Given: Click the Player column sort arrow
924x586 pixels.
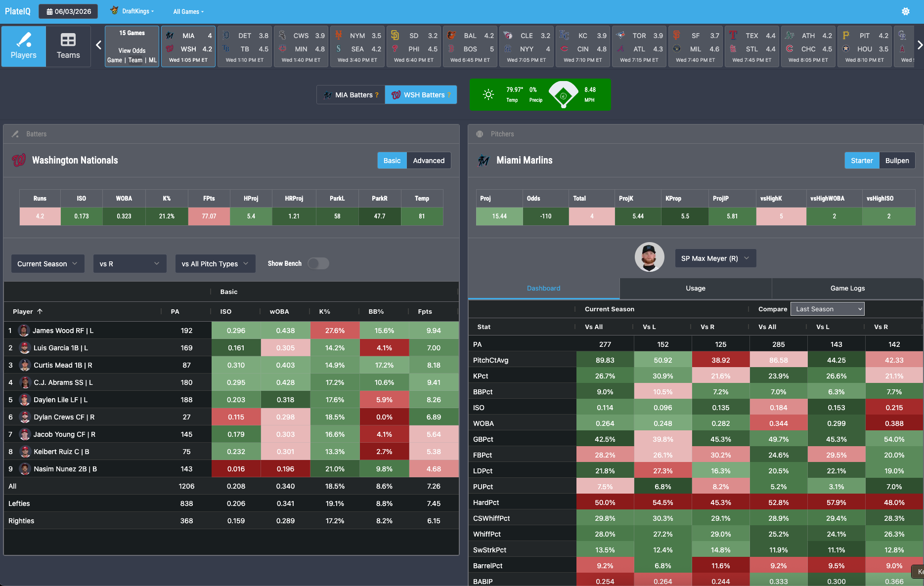Looking at the screenshot, I should 40,311.
